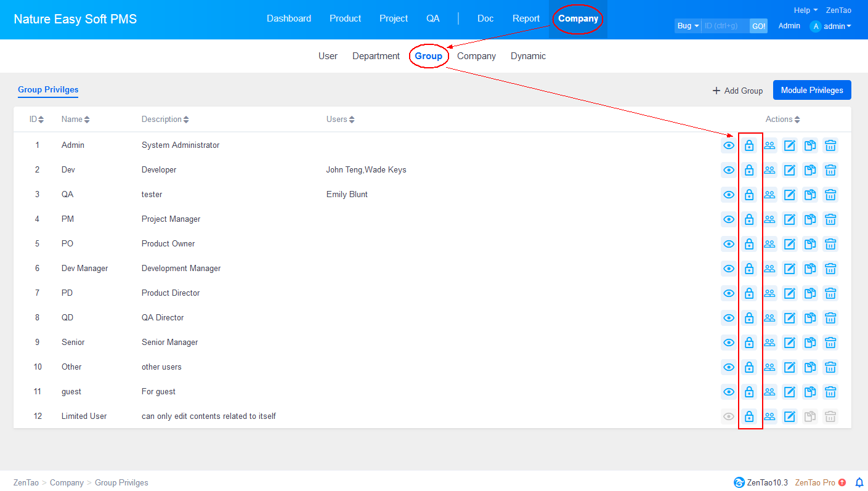
Task: Open privileges lock icon for Admin group
Action: tap(749, 145)
